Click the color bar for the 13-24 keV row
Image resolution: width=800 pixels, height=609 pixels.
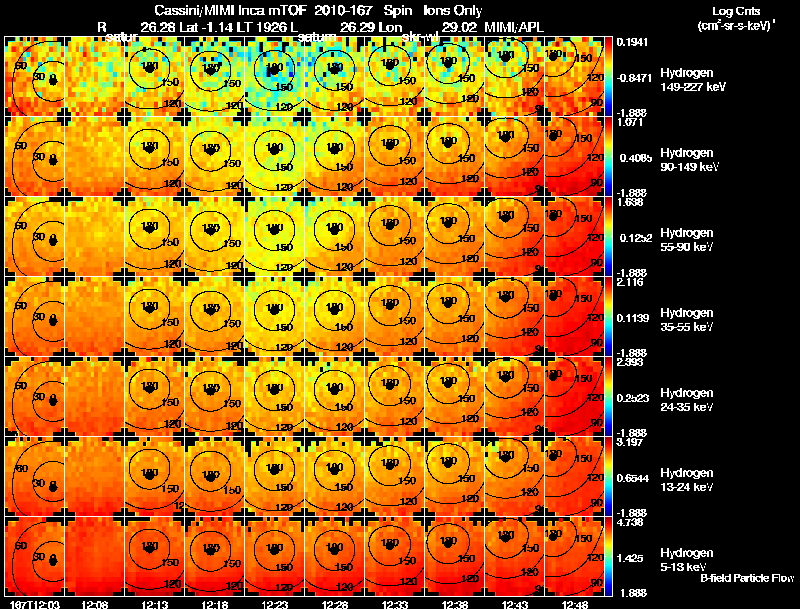coord(608,477)
